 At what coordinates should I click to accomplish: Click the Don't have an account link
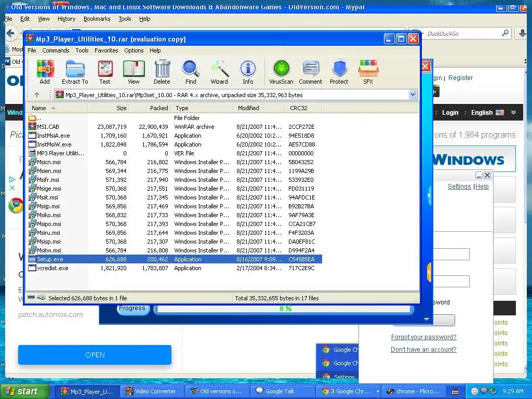click(423, 350)
